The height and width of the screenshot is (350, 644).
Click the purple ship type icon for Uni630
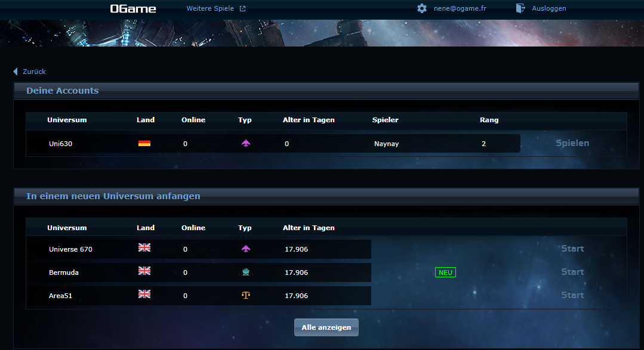(246, 143)
